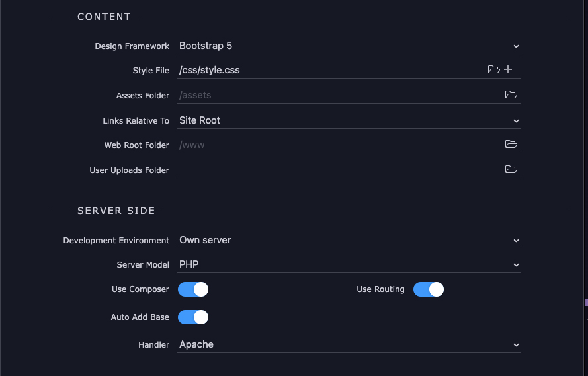Browse for Assets Folder location
The image size is (588, 376).
(511, 94)
